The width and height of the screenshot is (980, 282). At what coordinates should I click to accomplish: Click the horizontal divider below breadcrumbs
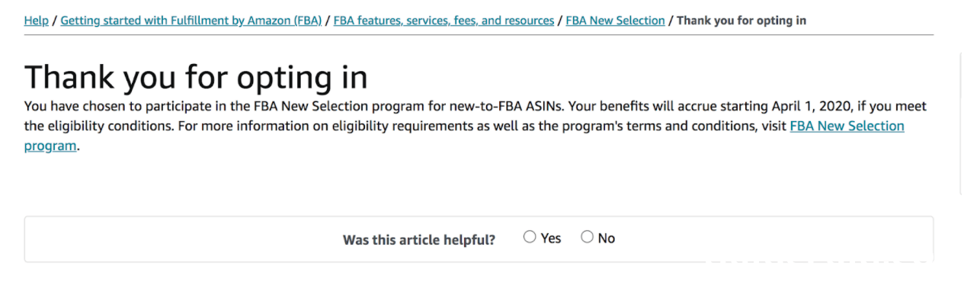(479, 35)
